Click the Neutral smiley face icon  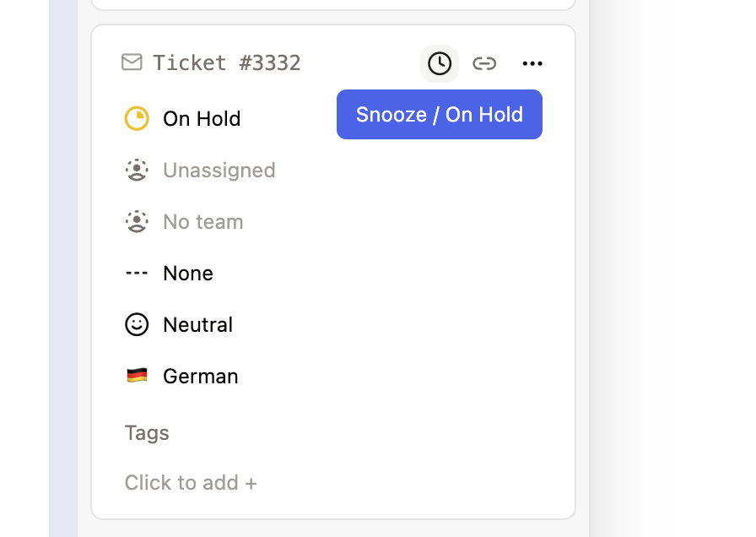pos(137,325)
